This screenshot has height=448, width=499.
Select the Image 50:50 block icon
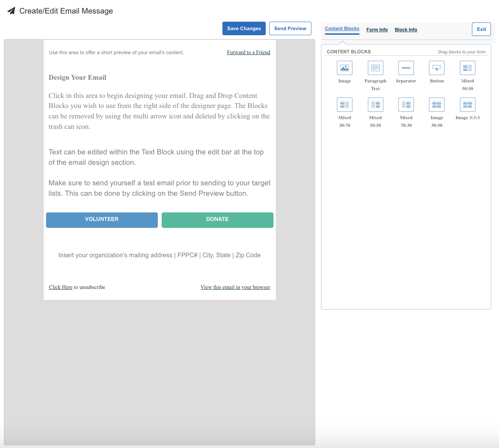437,104
